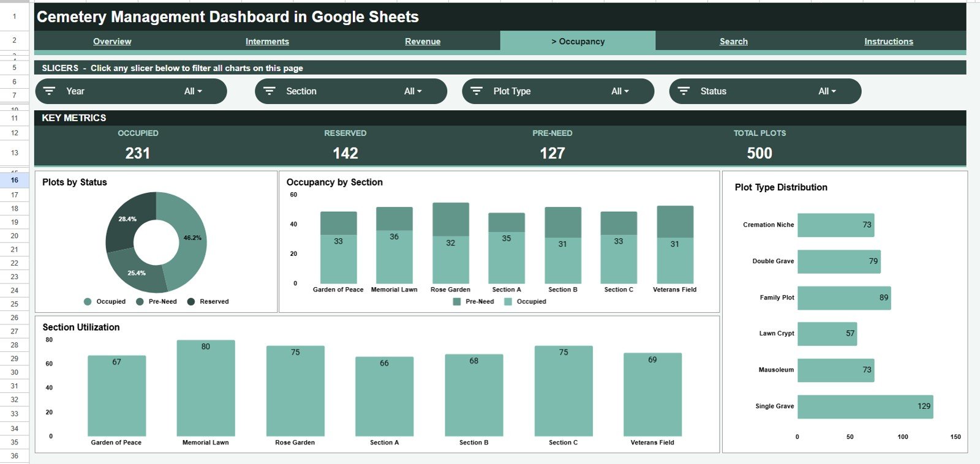Click the Reserved metric value 142

(345, 153)
